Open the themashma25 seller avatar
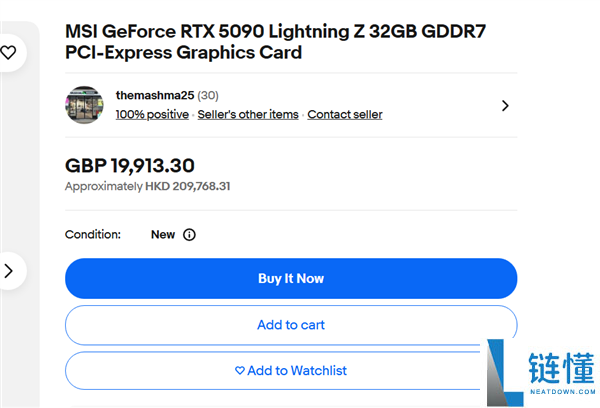This screenshot has width=600, height=408. pyautogui.click(x=84, y=105)
